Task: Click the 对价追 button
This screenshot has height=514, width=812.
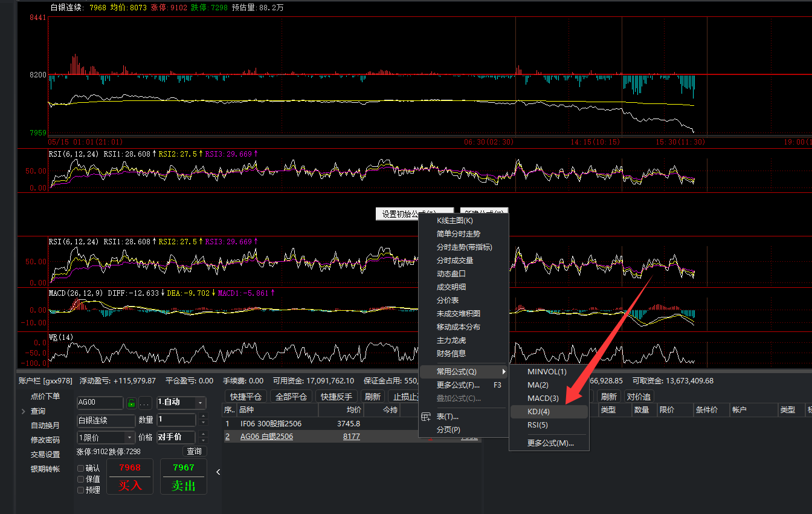Action: click(x=639, y=397)
